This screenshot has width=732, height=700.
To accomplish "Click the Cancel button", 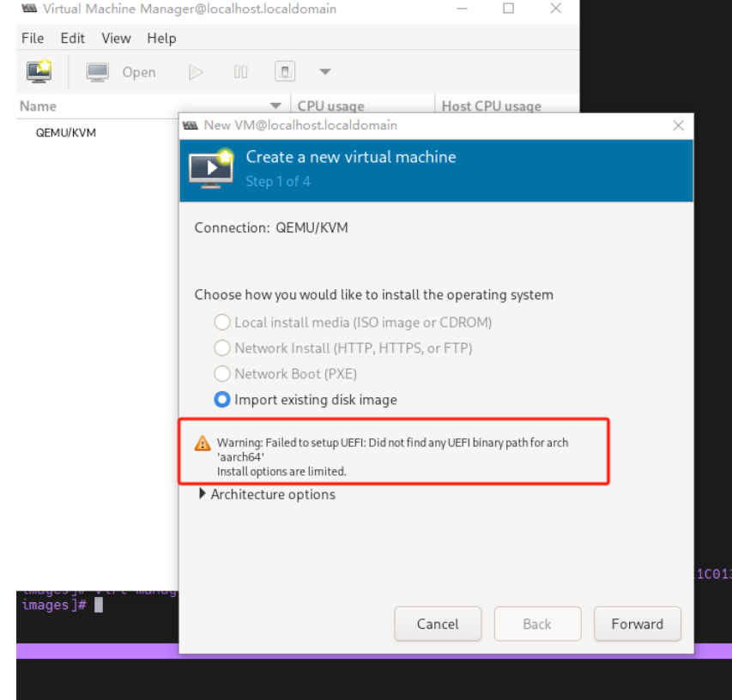I will pyautogui.click(x=438, y=624).
